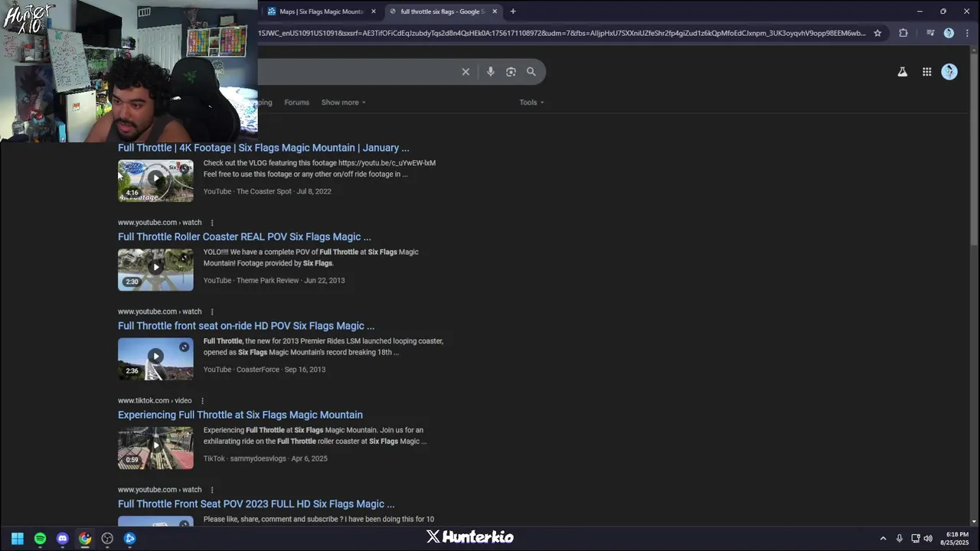This screenshot has height=551, width=980.
Task: Switch to Maps Six Flags Magic Mountain tab
Action: pos(322,11)
